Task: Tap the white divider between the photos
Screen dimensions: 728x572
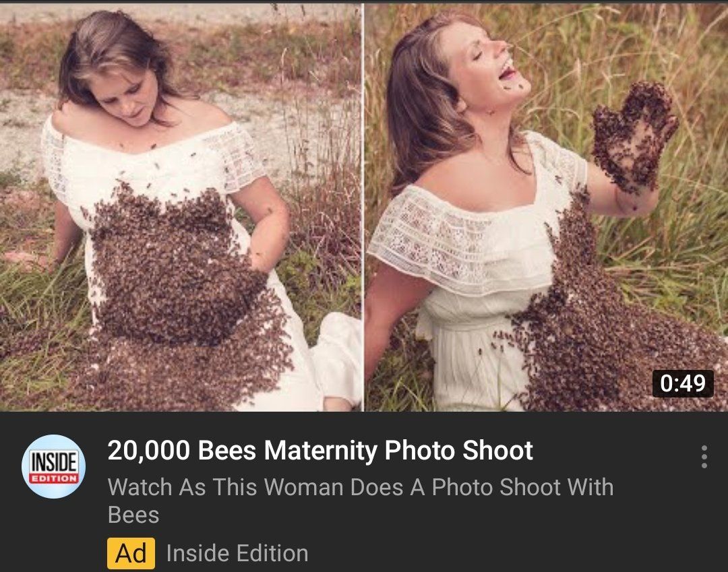Action: (x=363, y=202)
